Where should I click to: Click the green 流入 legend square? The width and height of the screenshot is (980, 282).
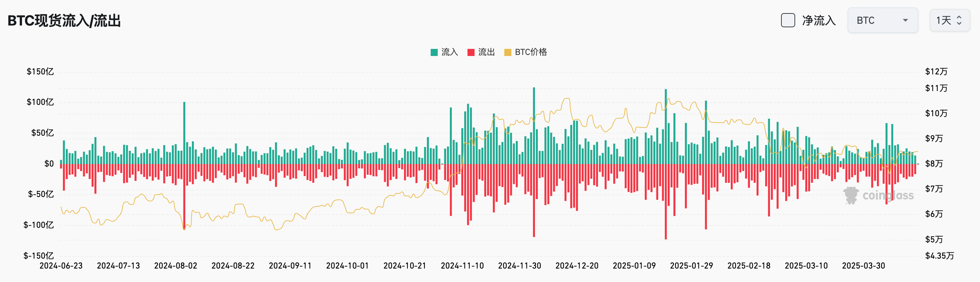point(434,52)
